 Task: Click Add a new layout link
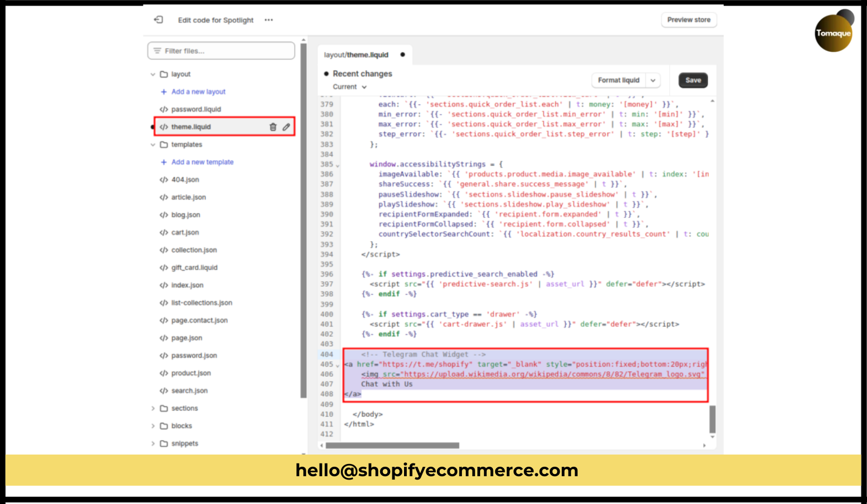(x=198, y=92)
